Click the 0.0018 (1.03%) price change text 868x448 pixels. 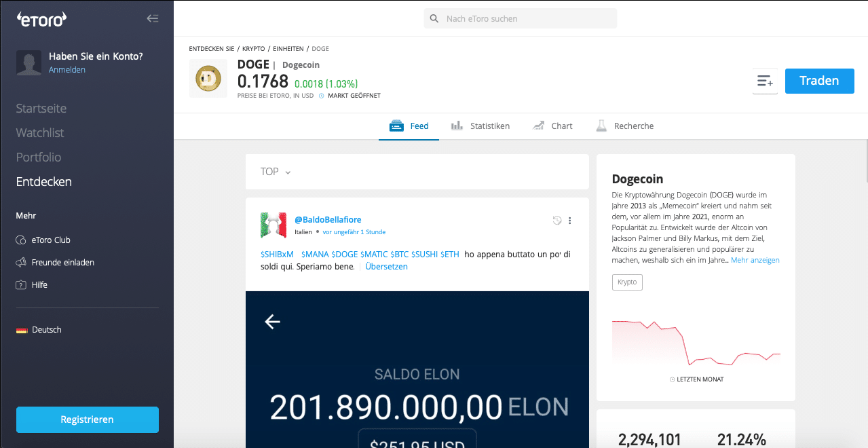pyautogui.click(x=326, y=84)
